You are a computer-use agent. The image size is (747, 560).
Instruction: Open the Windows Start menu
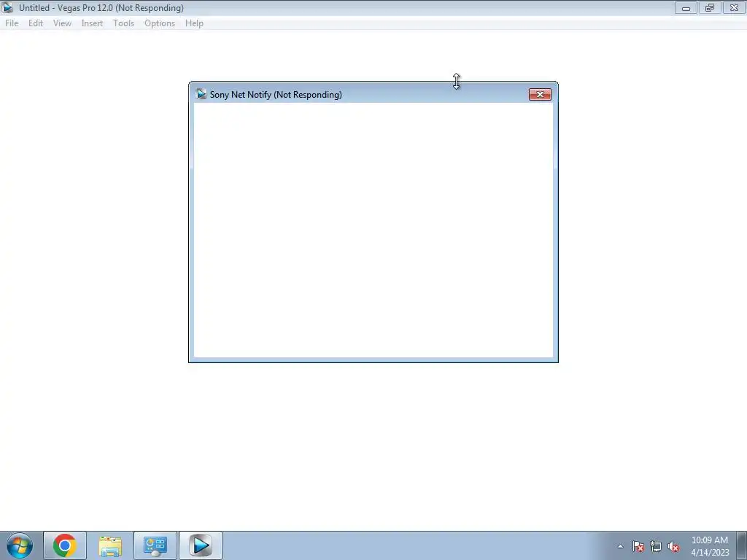[x=20, y=545]
